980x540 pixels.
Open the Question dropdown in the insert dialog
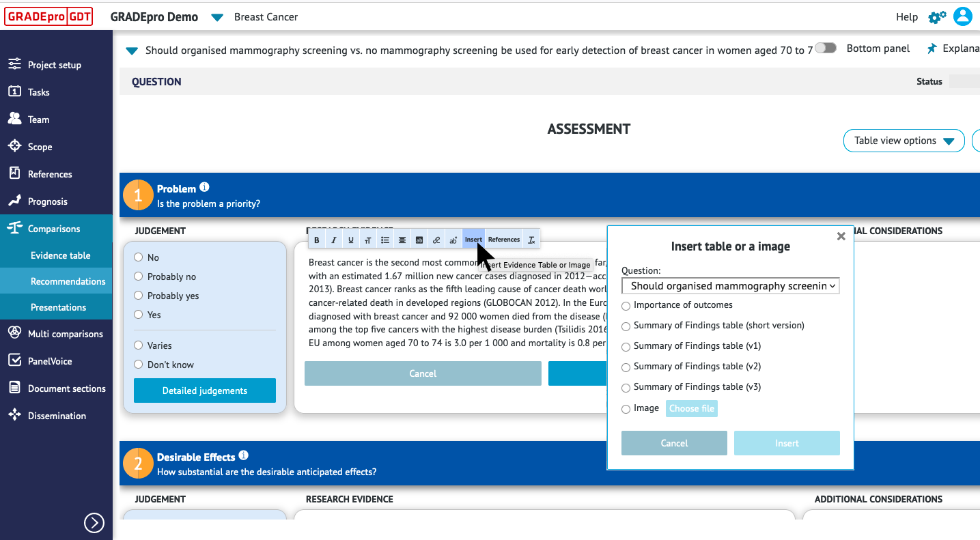pyautogui.click(x=730, y=285)
